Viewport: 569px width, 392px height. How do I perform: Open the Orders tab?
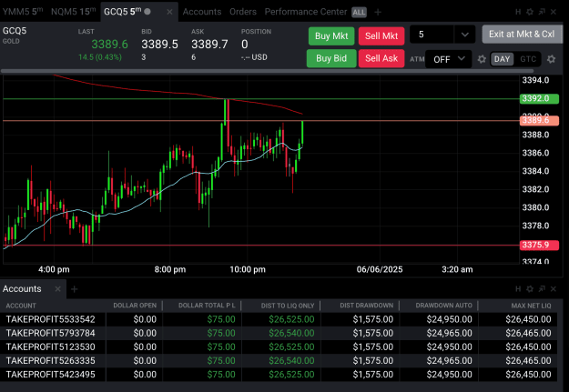pyautogui.click(x=243, y=12)
